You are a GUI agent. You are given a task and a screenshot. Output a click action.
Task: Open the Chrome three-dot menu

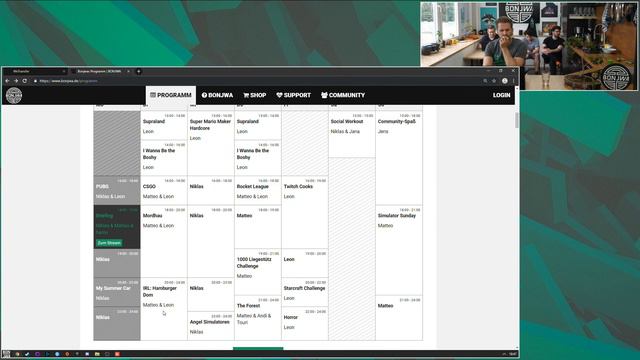click(x=513, y=81)
